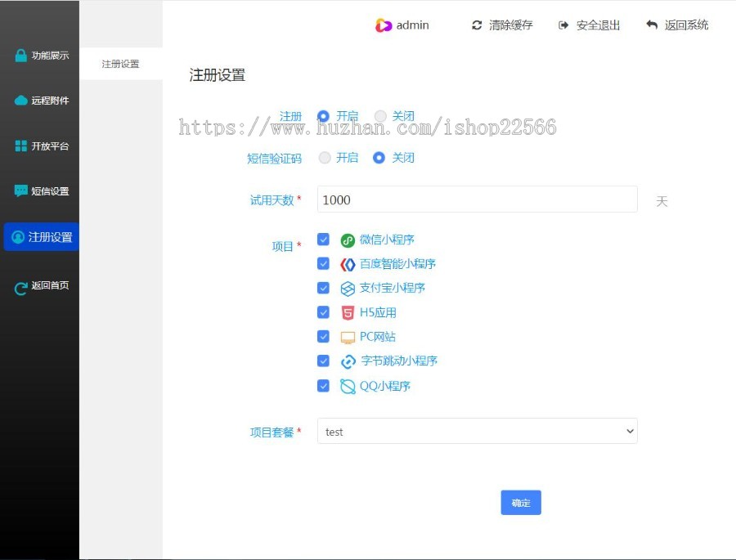Click the refresh arrow icon beside 返回首页
Image resolution: width=736 pixels, height=560 pixels.
point(20,289)
